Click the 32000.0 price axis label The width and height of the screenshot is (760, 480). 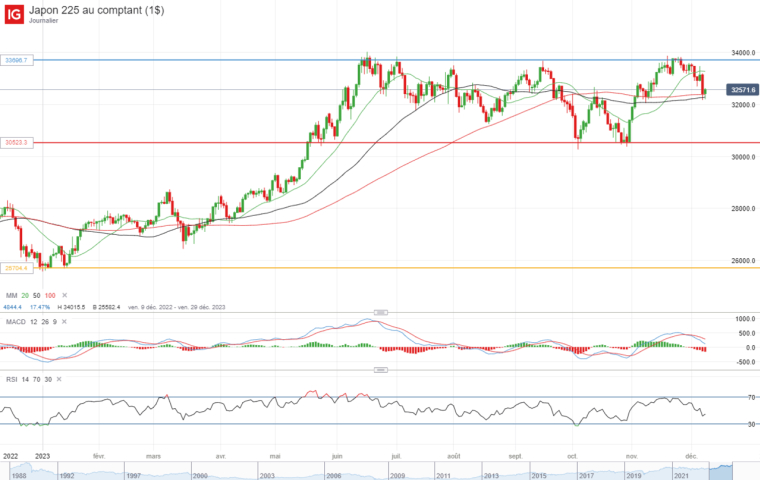point(743,105)
